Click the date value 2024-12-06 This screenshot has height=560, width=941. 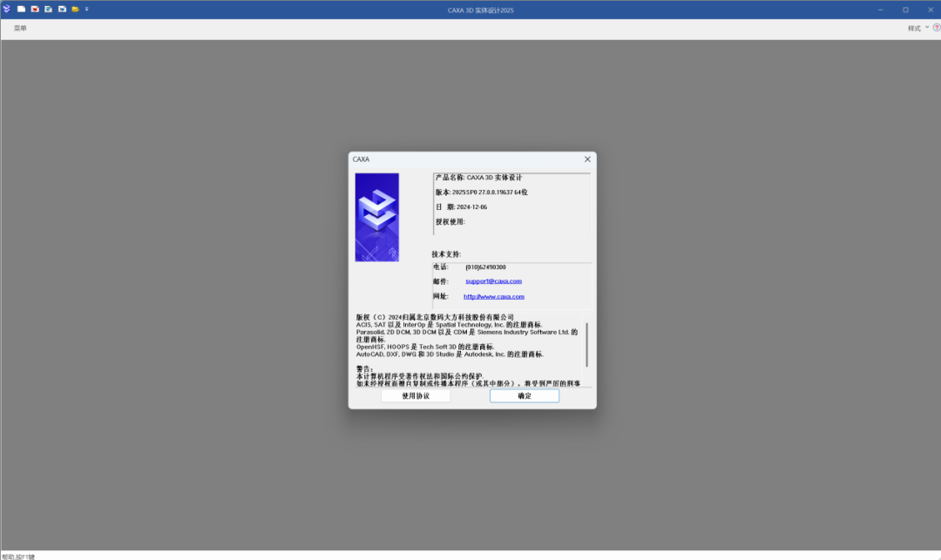(x=471, y=207)
